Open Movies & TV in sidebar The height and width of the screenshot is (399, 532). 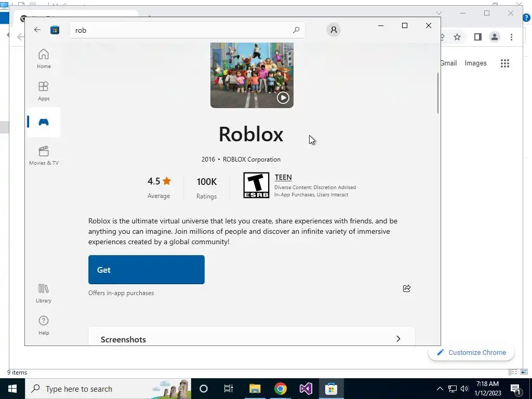[44, 155]
